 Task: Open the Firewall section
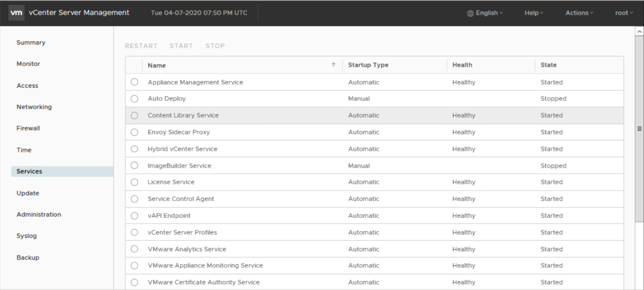pyautogui.click(x=28, y=128)
